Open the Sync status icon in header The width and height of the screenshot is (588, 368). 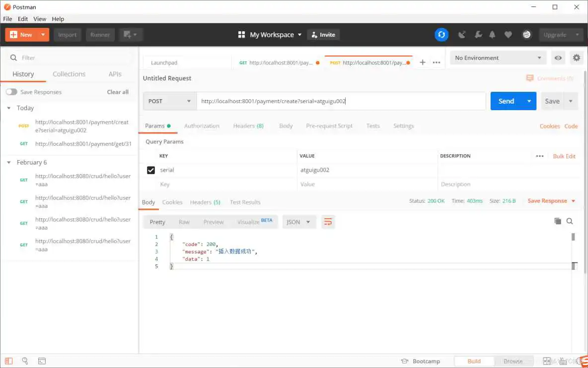pyautogui.click(x=441, y=35)
